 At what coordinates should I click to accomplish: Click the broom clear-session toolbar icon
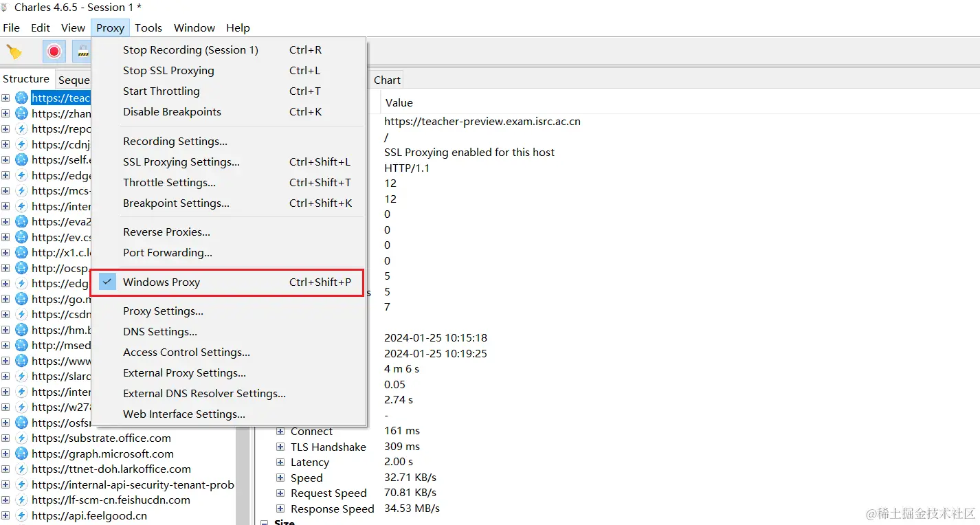point(14,52)
